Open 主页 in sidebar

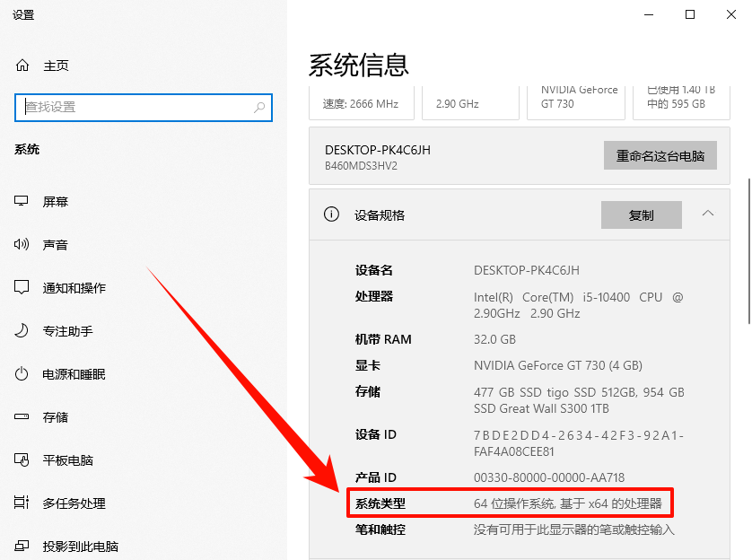pos(57,66)
